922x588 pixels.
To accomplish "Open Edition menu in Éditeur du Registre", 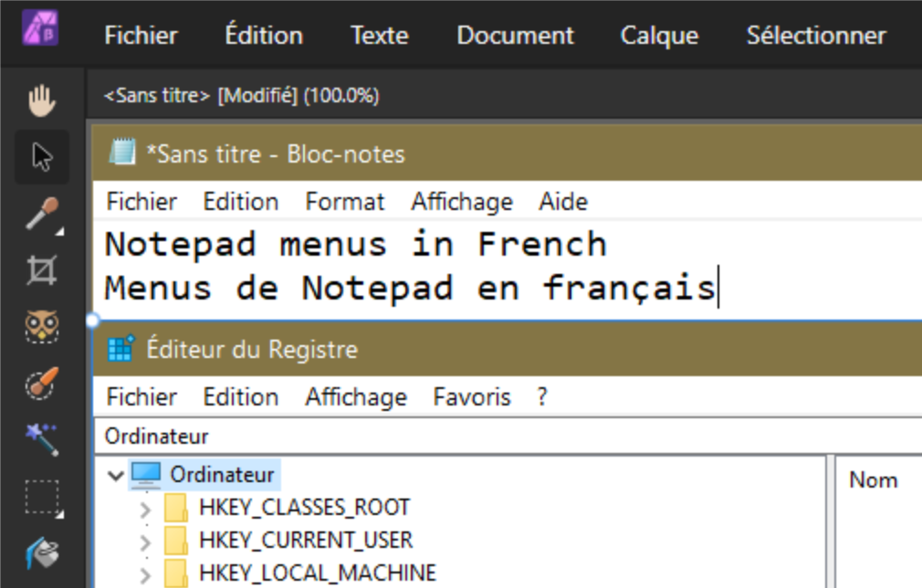I will (241, 397).
